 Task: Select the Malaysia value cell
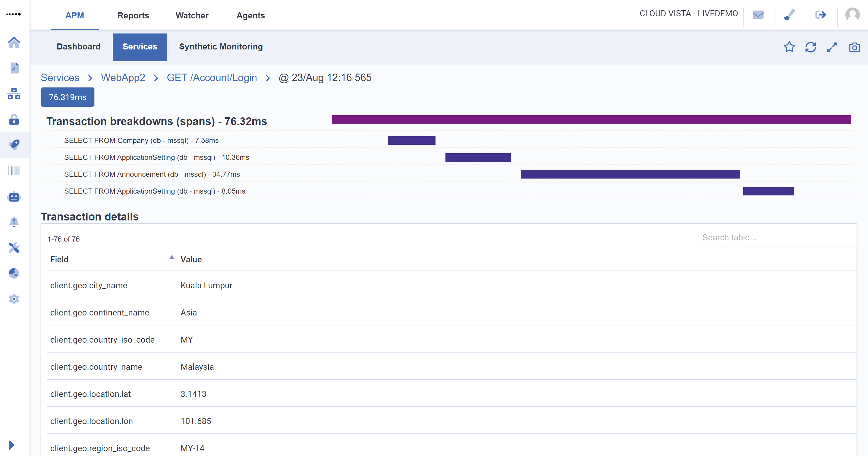pos(197,367)
